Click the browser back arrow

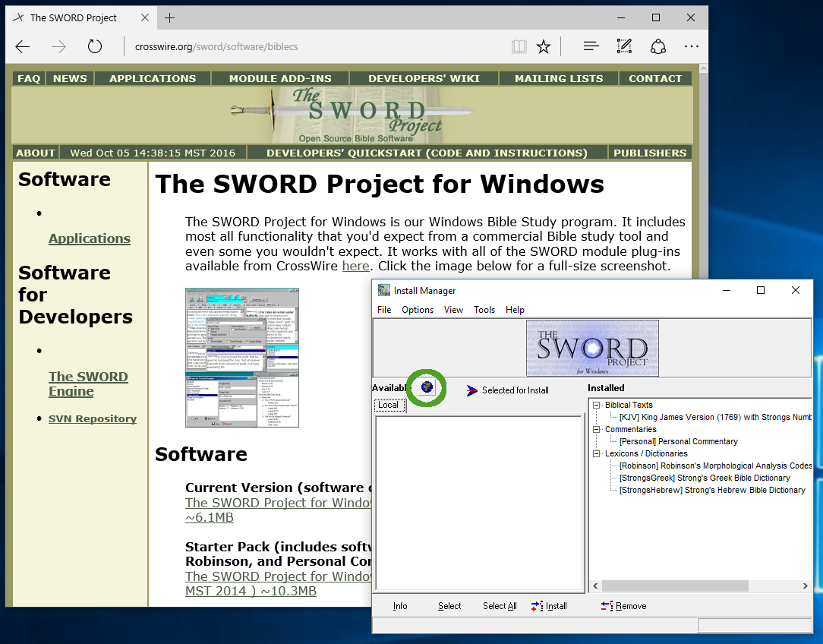click(23, 47)
